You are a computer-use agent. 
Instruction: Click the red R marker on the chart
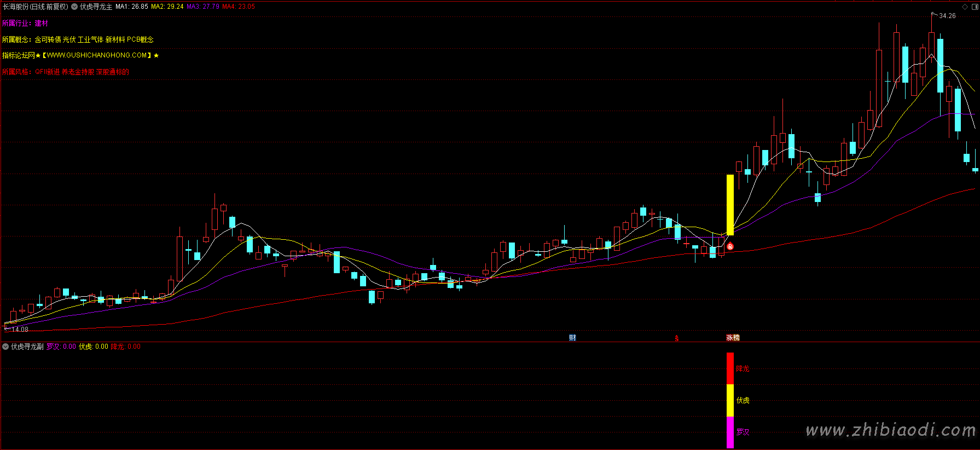(x=730, y=246)
